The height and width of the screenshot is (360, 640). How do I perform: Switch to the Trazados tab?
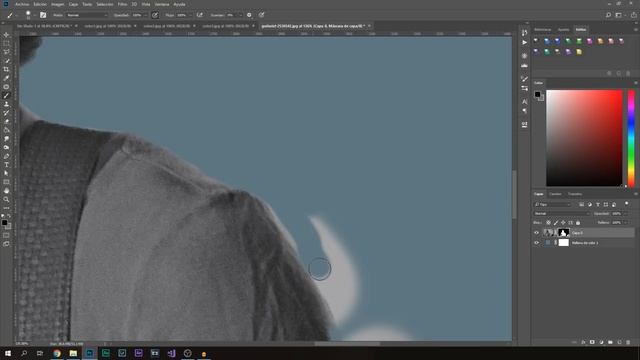point(575,194)
